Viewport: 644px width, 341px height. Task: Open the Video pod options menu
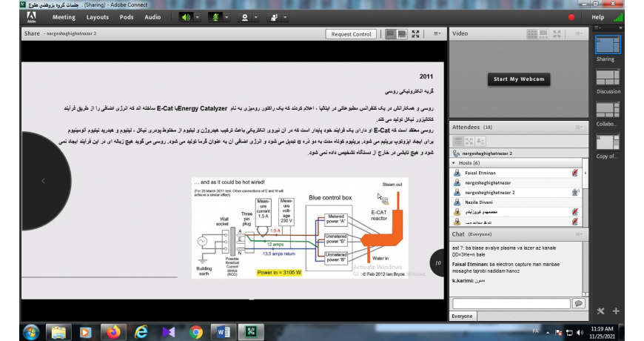[579, 34]
